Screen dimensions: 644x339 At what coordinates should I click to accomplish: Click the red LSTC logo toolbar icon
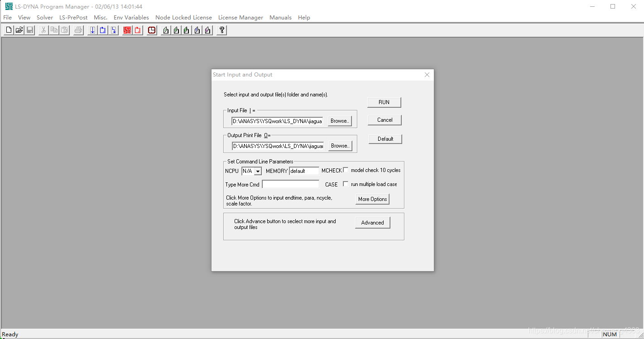[127, 30]
